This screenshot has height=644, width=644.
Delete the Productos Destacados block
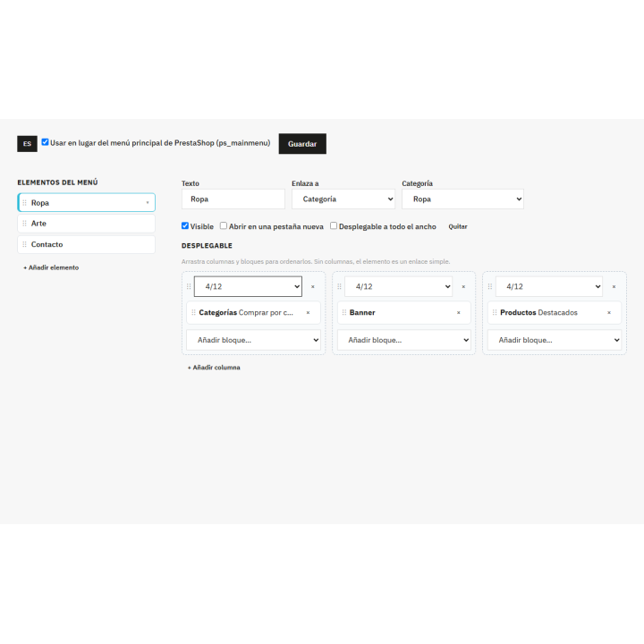609,312
